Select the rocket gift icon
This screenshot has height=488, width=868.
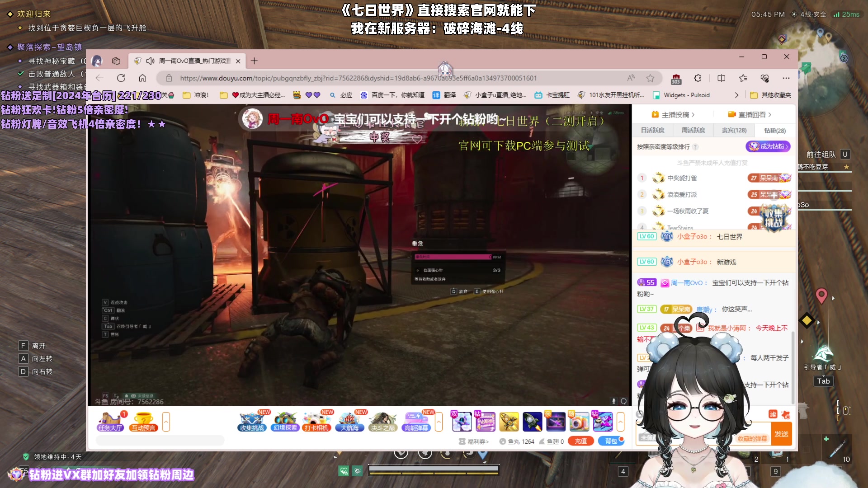click(532, 422)
